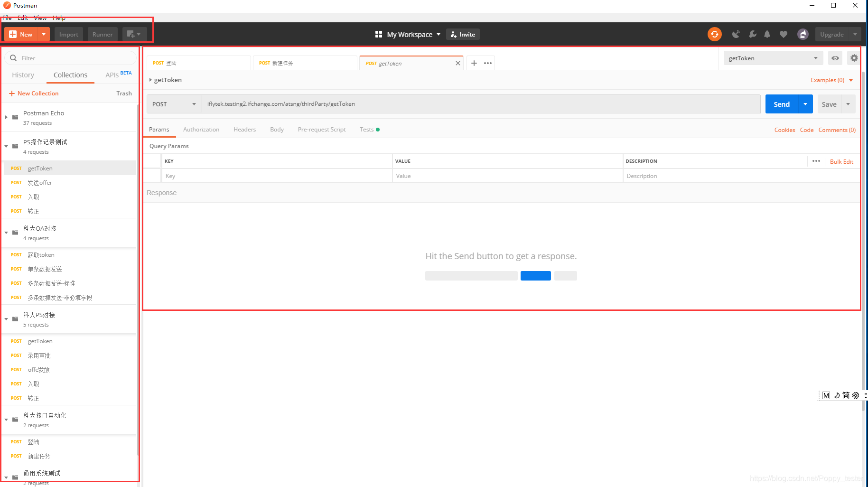Click the Import button
The height and width of the screenshot is (487, 868).
pyautogui.click(x=69, y=34)
